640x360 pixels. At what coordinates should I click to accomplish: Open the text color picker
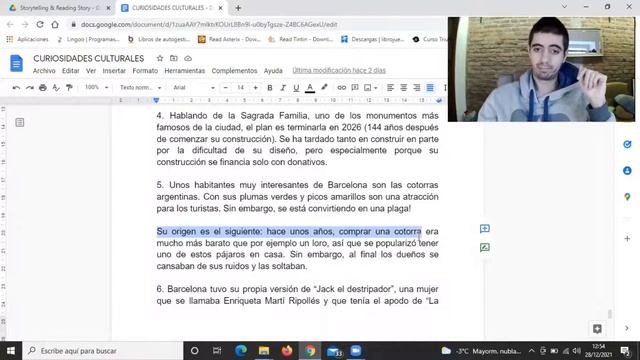click(310, 88)
